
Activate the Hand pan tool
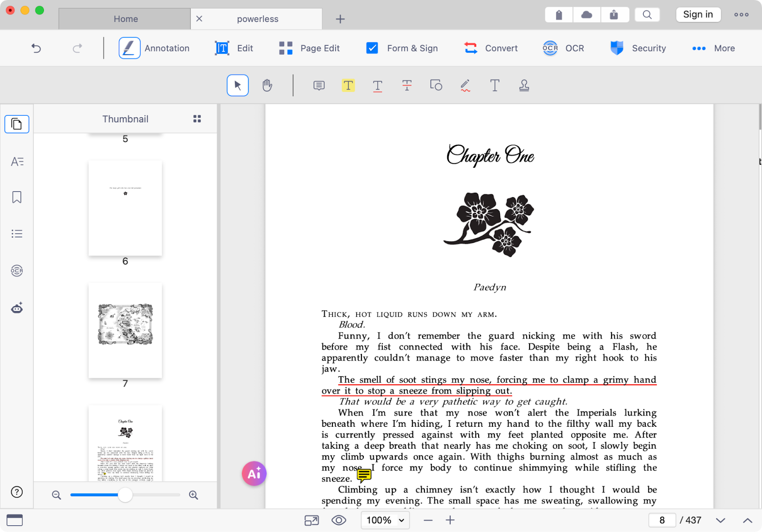(x=267, y=86)
